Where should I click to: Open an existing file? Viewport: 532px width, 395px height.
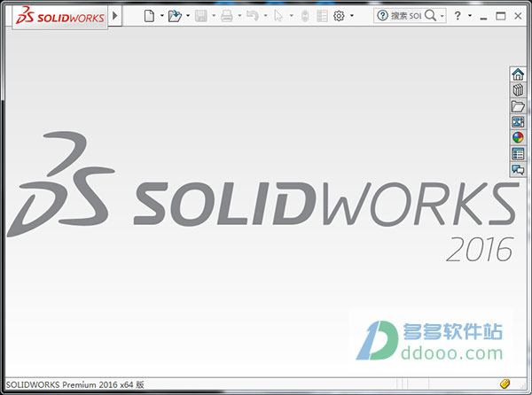(x=175, y=16)
